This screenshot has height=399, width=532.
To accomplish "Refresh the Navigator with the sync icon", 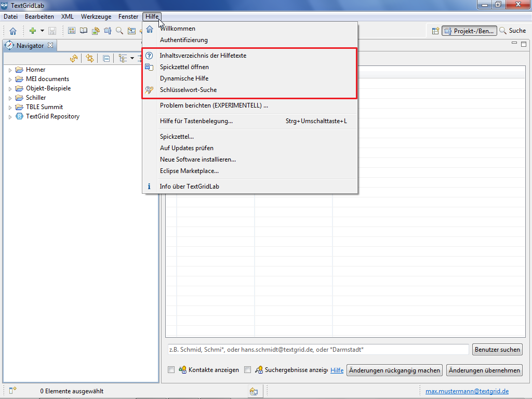I will coord(73,59).
